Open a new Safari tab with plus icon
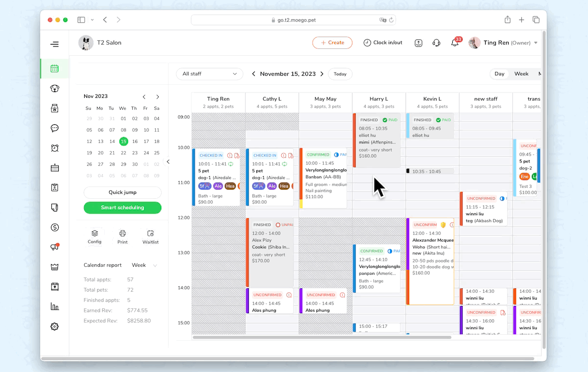The height and width of the screenshot is (372, 588). (x=521, y=20)
